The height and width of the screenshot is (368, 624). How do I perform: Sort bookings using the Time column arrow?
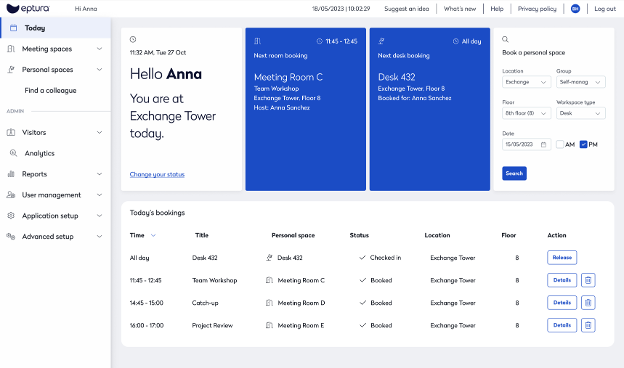coord(153,236)
